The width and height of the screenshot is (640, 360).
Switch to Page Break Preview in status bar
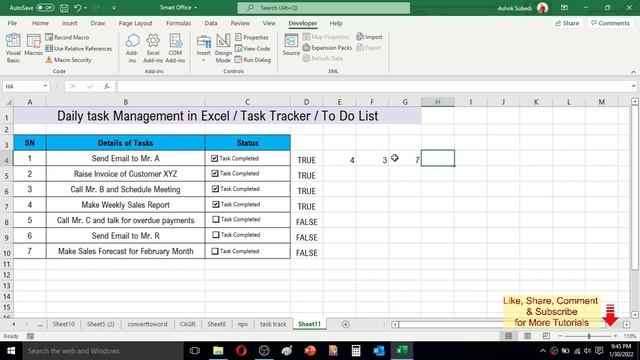click(x=546, y=336)
